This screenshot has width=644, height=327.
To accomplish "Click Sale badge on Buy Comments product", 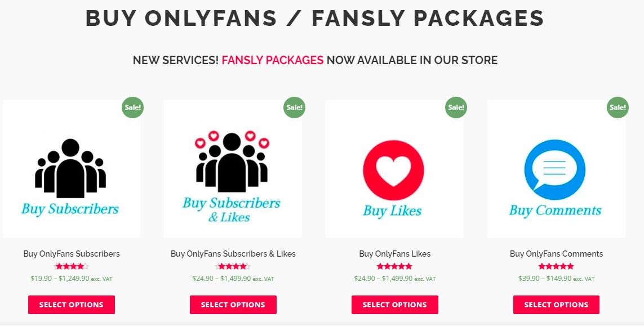I will click(618, 107).
